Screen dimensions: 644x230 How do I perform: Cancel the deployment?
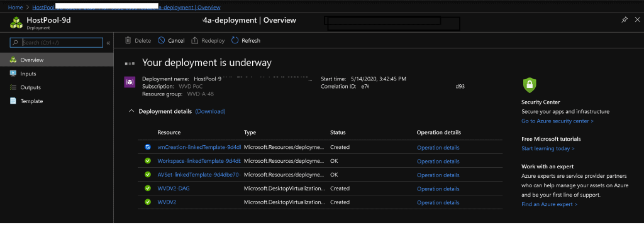tap(171, 41)
